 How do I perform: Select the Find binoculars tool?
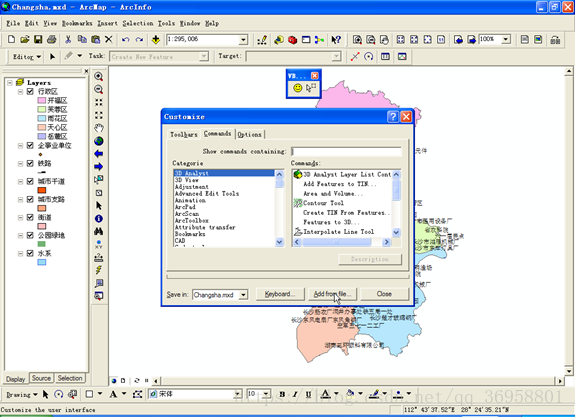pyautogui.click(x=99, y=231)
